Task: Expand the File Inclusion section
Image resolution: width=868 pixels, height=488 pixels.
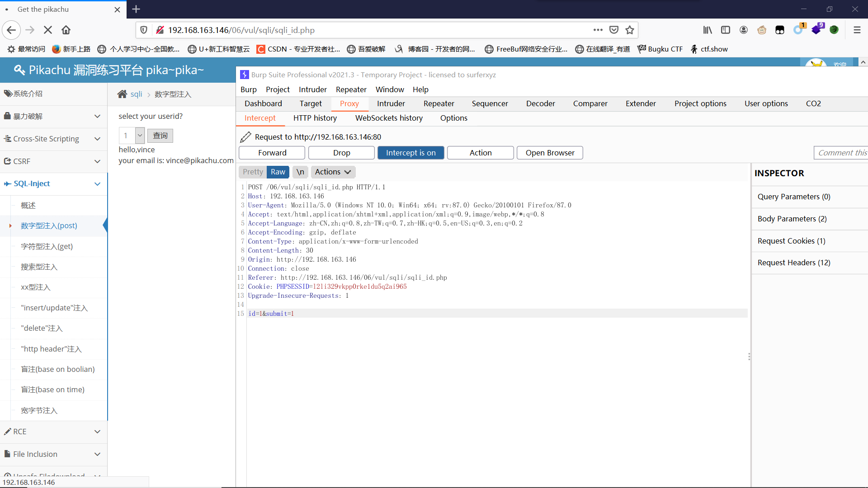Action: (x=53, y=454)
